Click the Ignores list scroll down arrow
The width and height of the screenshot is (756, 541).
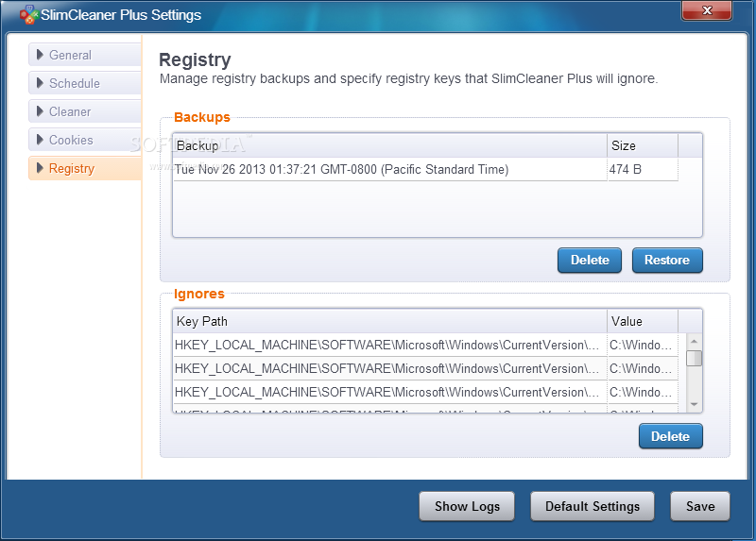694,405
